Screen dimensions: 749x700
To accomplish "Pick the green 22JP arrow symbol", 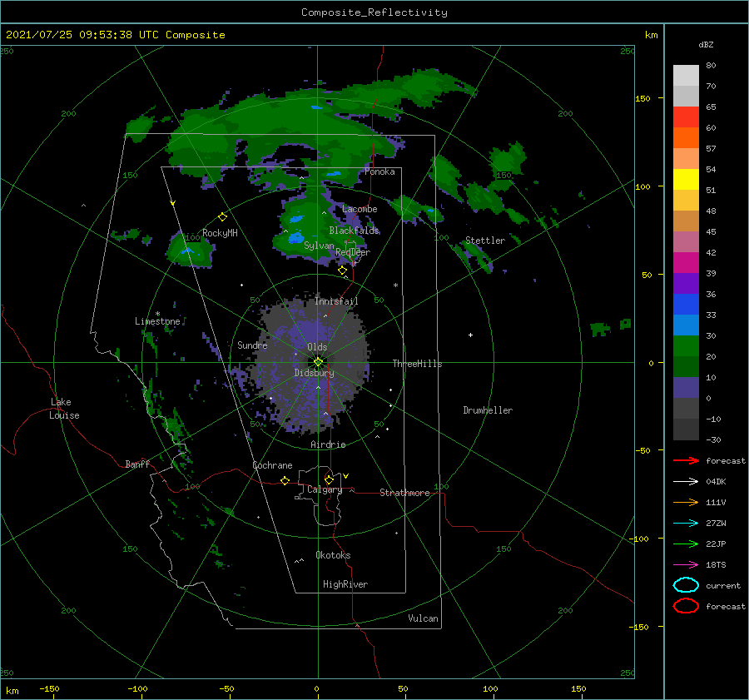I will point(686,544).
